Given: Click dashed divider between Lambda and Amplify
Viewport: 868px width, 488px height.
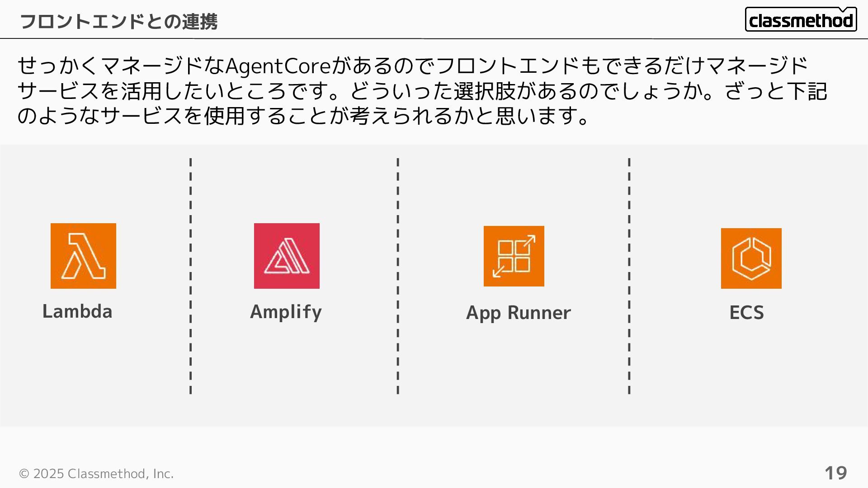Looking at the screenshot, I should pyautogui.click(x=191, y=276).
